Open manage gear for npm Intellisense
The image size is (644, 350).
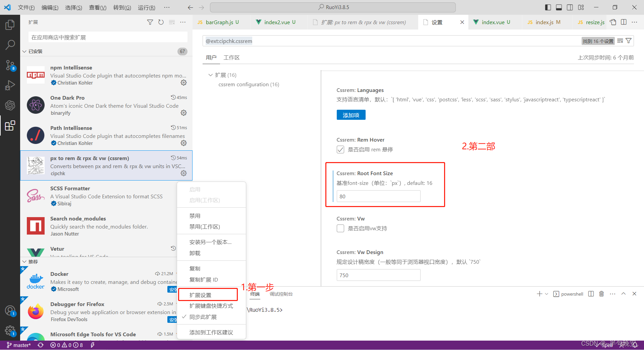tap(183, 83)
